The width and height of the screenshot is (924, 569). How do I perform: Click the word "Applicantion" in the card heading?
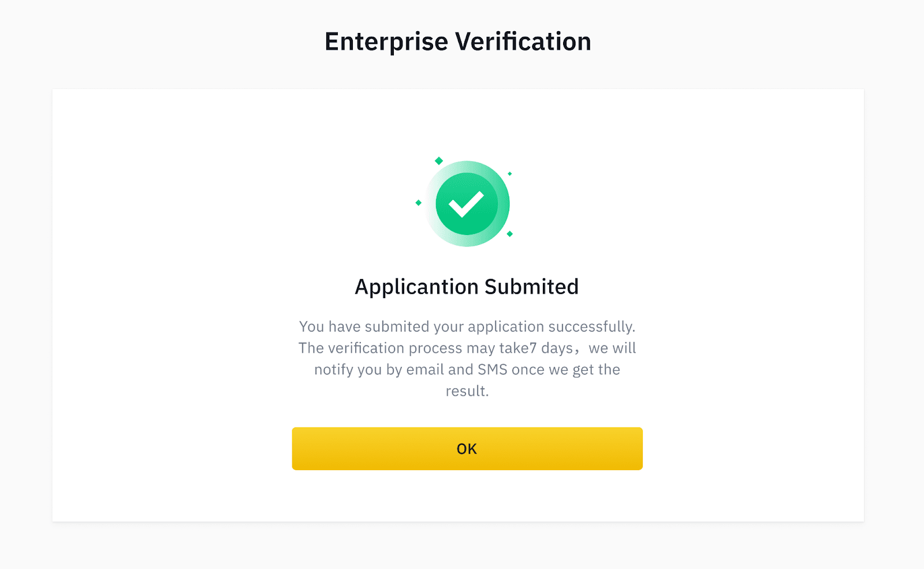coord(416,287)
